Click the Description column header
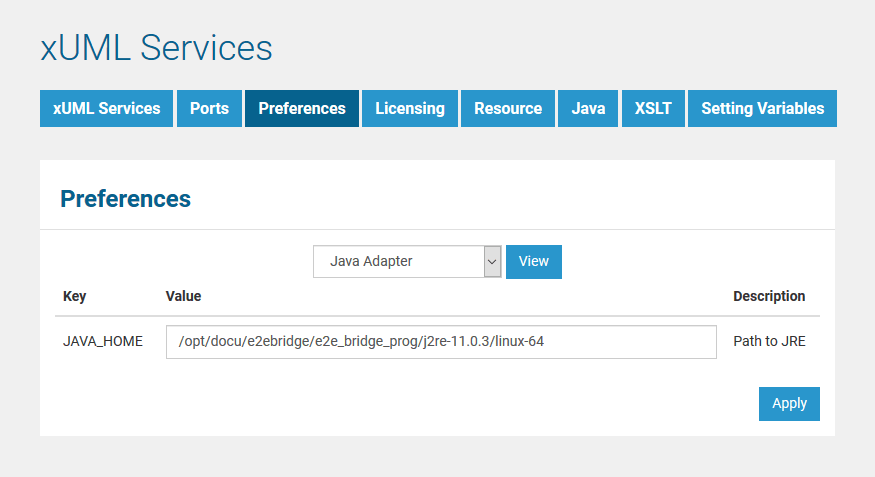Viewport: 875px width, 477px height. pos(768,297)
